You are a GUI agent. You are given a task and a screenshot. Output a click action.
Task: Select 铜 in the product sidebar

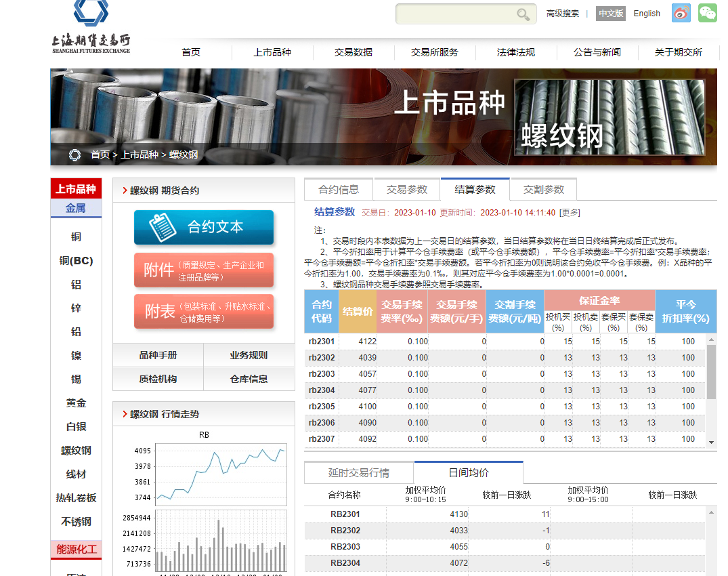[x=76, y=237]
